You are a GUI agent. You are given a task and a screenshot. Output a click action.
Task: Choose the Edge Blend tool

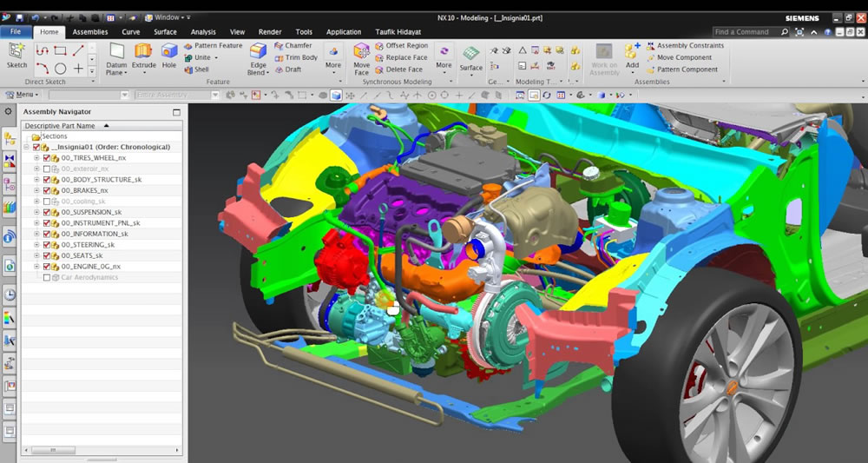pos(258,58)
